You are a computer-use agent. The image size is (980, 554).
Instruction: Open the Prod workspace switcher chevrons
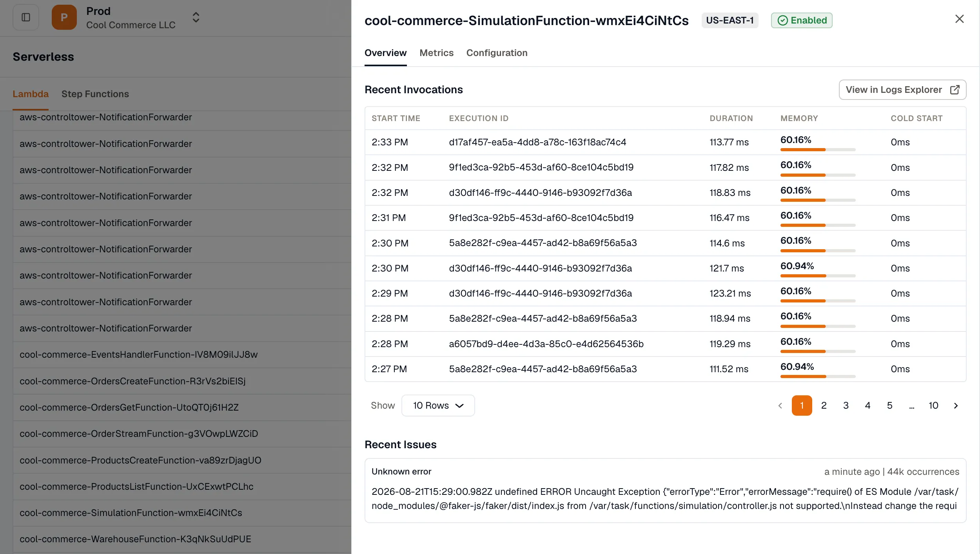(x=196, y=17)
